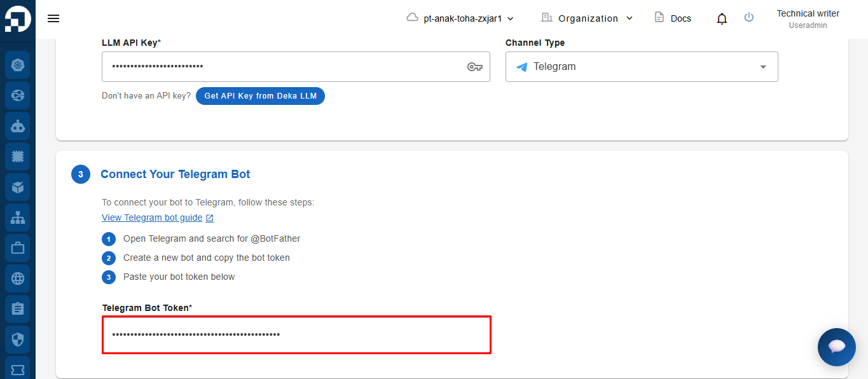Open the cube package sidebar icon
868x379 pixels.
pyautogui.click(x=18, y=187)
